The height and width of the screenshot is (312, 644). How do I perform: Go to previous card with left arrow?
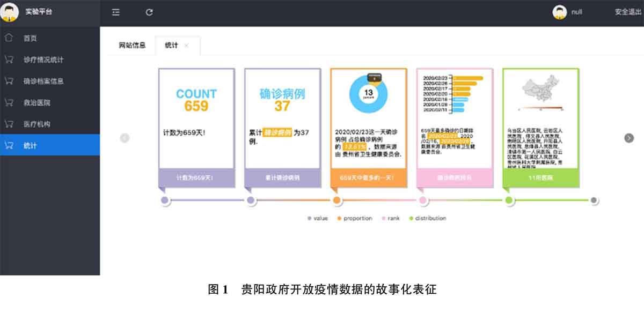click(125, 138)
